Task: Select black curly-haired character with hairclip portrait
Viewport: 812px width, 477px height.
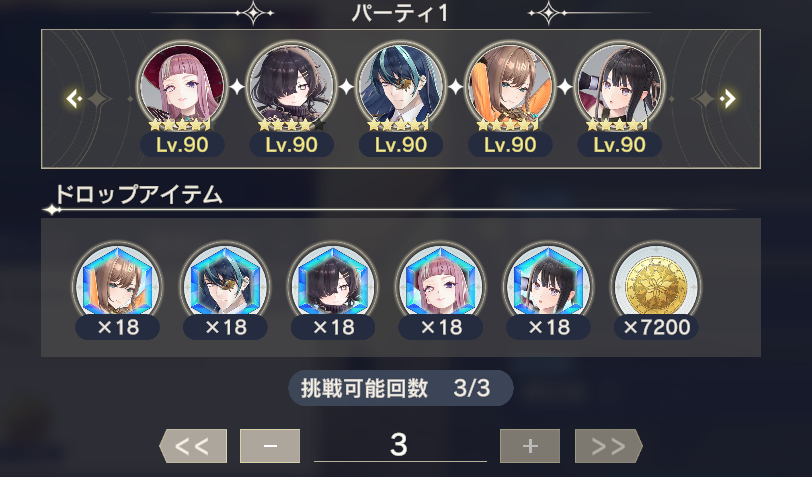Action: [x=292, y=86]
